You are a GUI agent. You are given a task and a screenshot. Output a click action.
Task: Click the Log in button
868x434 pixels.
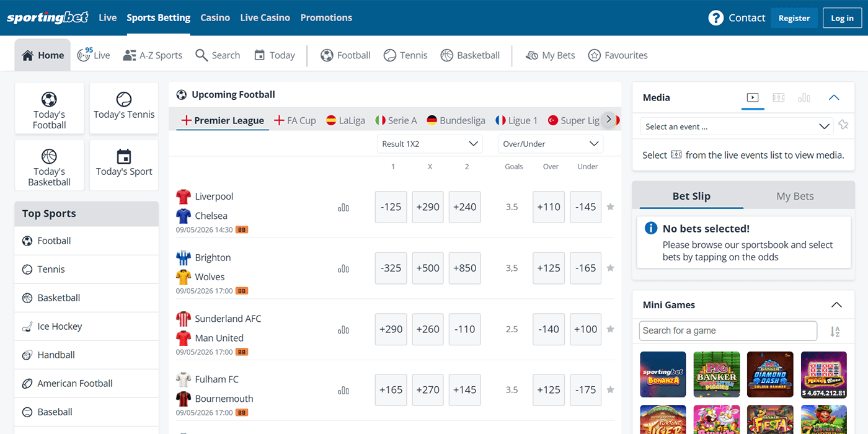tap(842, 18)
